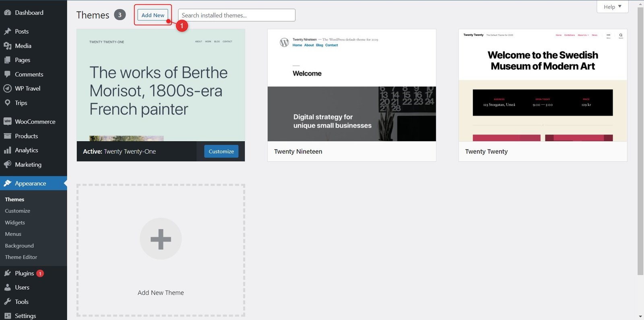Open the Users menu label
The width and height of the screenshot is (644, 320).
pos(22,287)
